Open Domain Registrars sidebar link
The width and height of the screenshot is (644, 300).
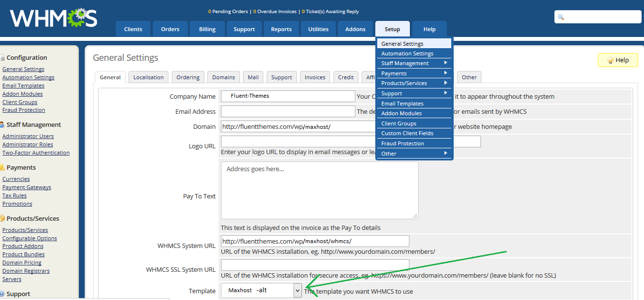[26, 271]
